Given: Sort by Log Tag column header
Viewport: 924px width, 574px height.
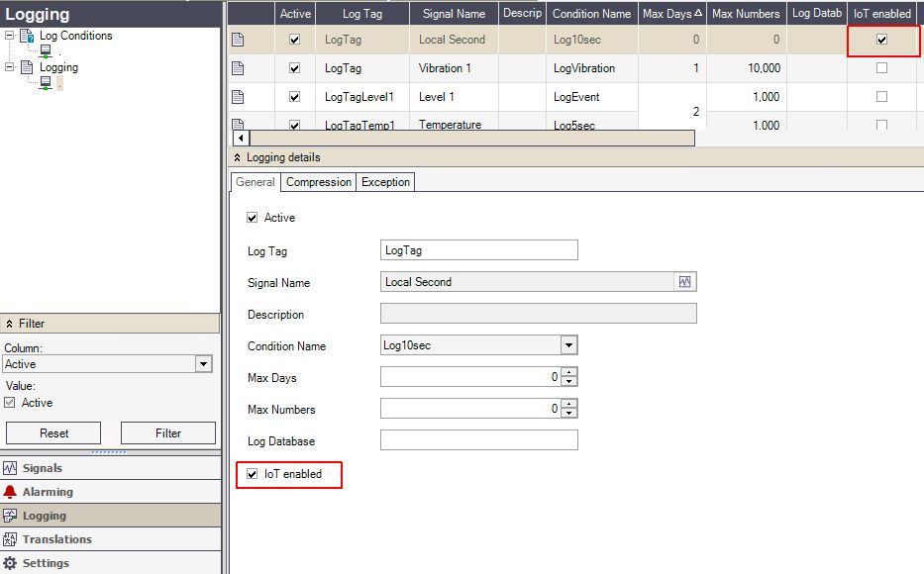Looking at the screenshot, I should [x=362, y=14].
